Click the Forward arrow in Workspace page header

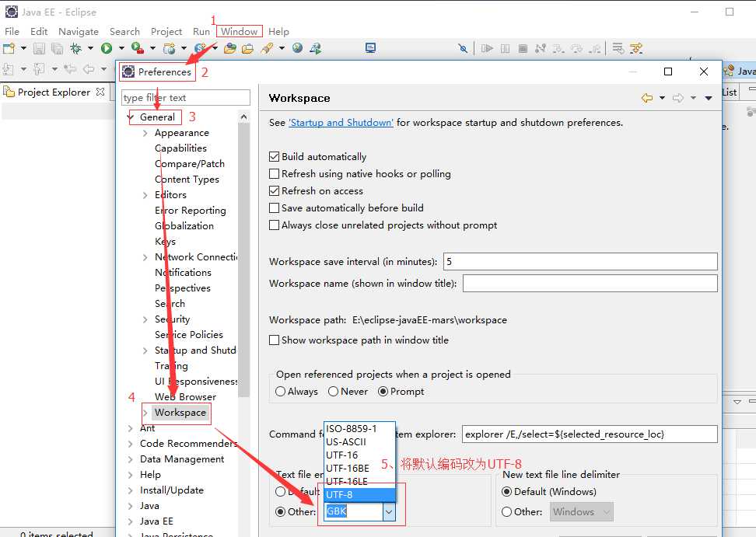[x=678, y=98]
